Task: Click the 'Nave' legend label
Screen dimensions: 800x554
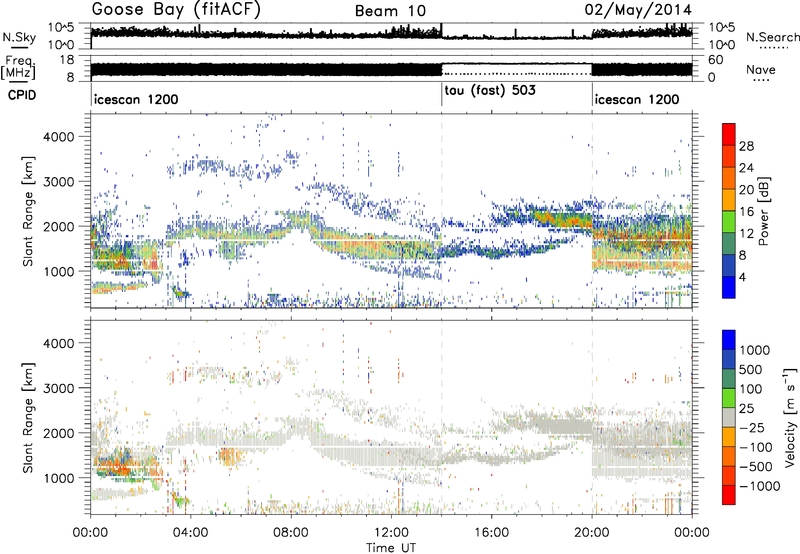Action: pos(761,69)
